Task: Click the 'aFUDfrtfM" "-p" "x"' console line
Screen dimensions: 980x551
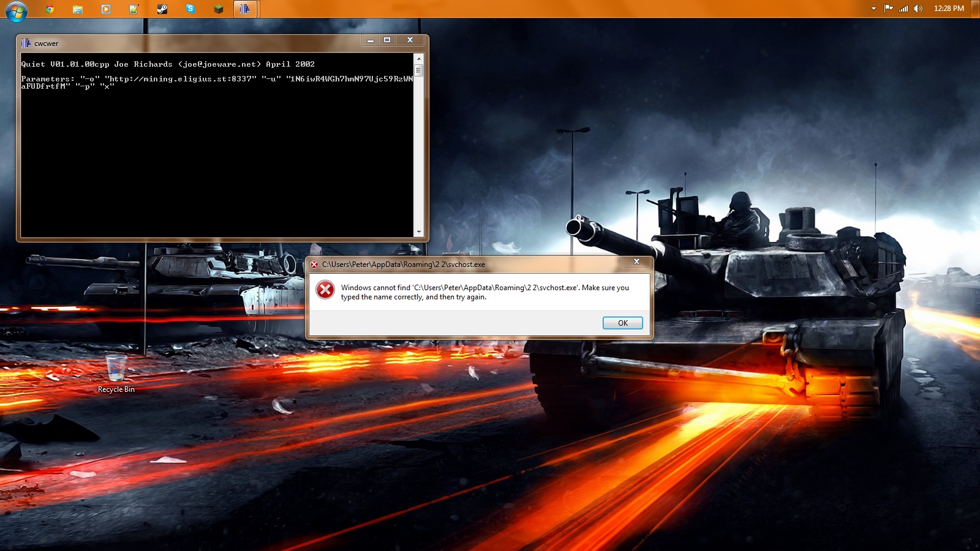Action: [x=67, y=86]
